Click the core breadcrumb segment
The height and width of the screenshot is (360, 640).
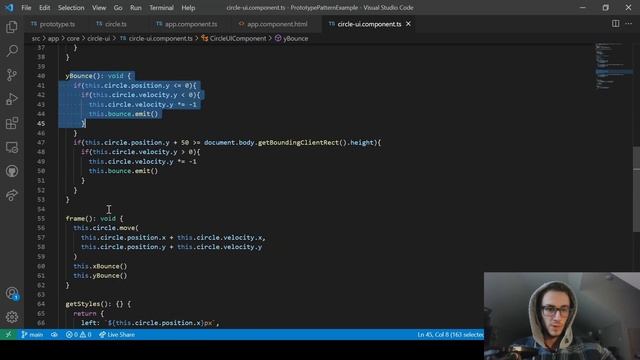pyautogui.click(x=73, y=38)
